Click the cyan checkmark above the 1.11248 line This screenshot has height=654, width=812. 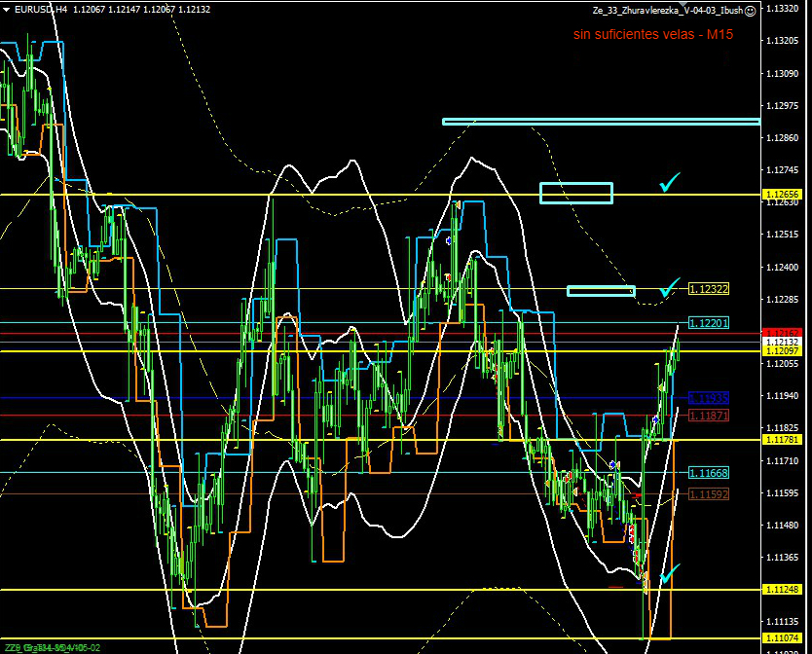[669, 572]
